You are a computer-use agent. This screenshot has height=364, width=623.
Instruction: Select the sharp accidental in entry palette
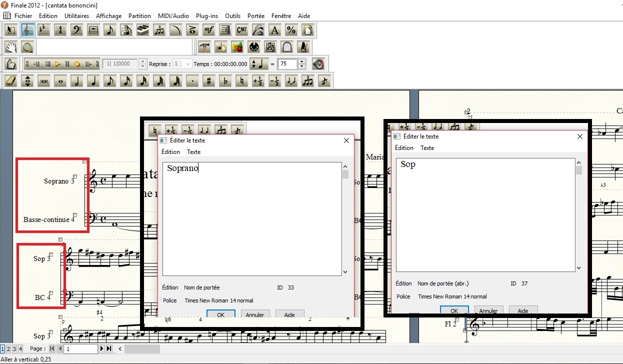coord(209,81)
